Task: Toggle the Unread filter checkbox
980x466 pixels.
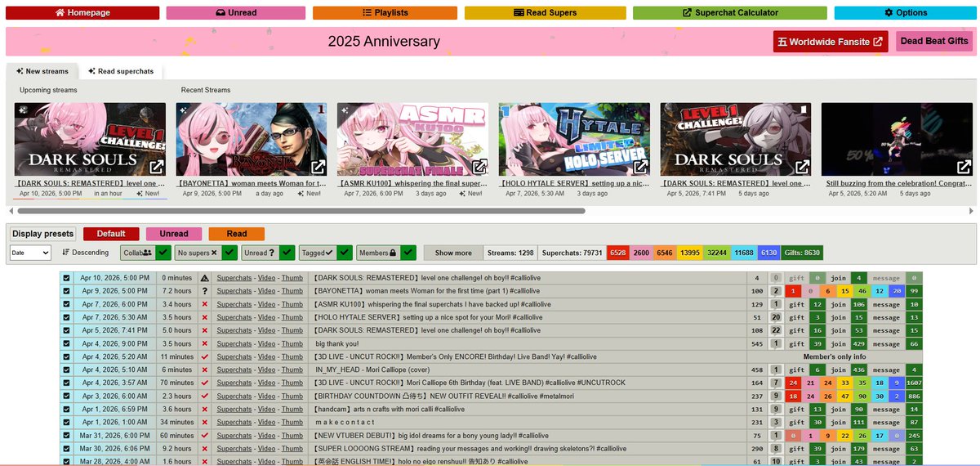Action: click(x=287, y=253)
